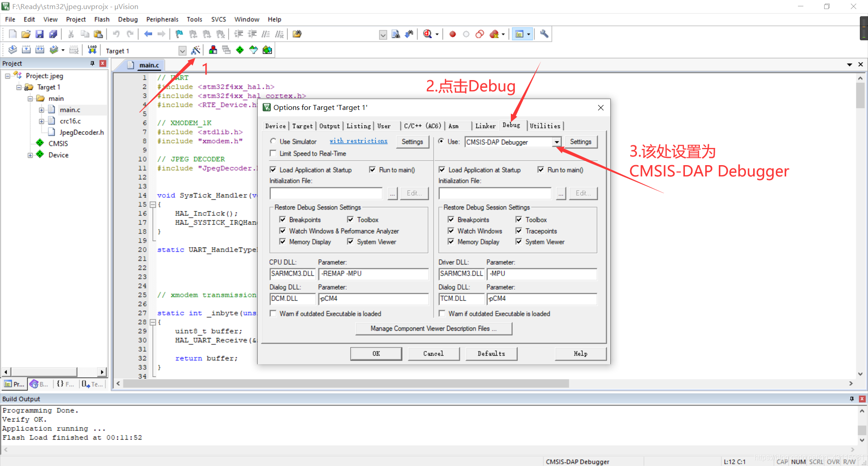Open the Target 1 selection dropdown

182,51
